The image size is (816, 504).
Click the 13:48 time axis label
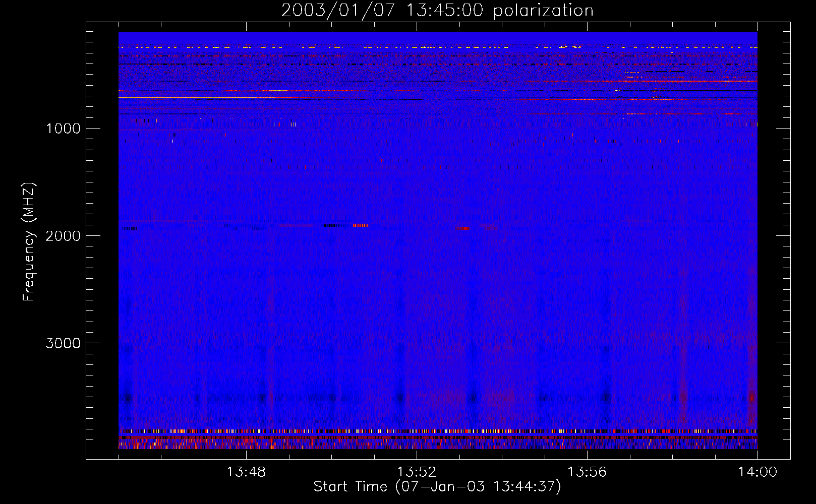[x=246, y=472]
